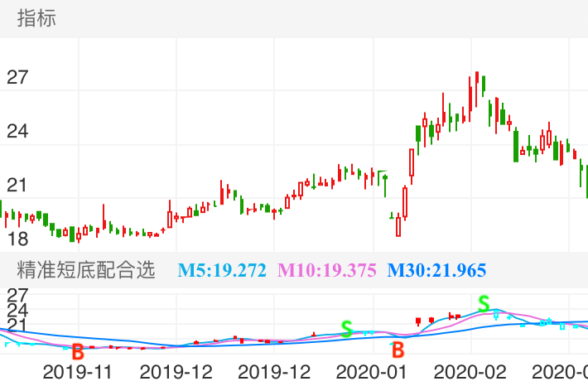Select the 2020-02 date label
Image resolution: width=588 pixels, height=391 pixels.
[x=470, y=371]
